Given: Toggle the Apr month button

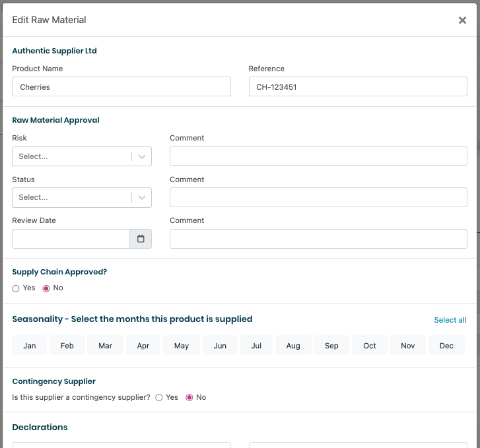Looking at the screenshot, I should click(143, 346).
